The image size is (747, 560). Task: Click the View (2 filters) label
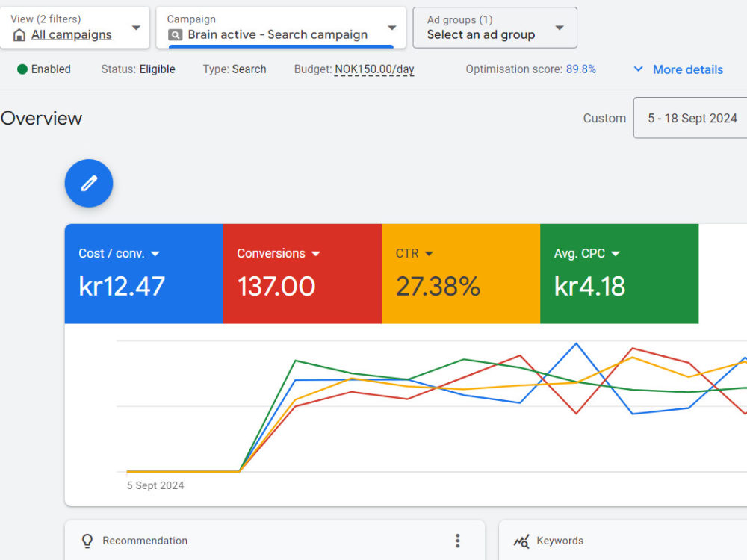(46, 19)
